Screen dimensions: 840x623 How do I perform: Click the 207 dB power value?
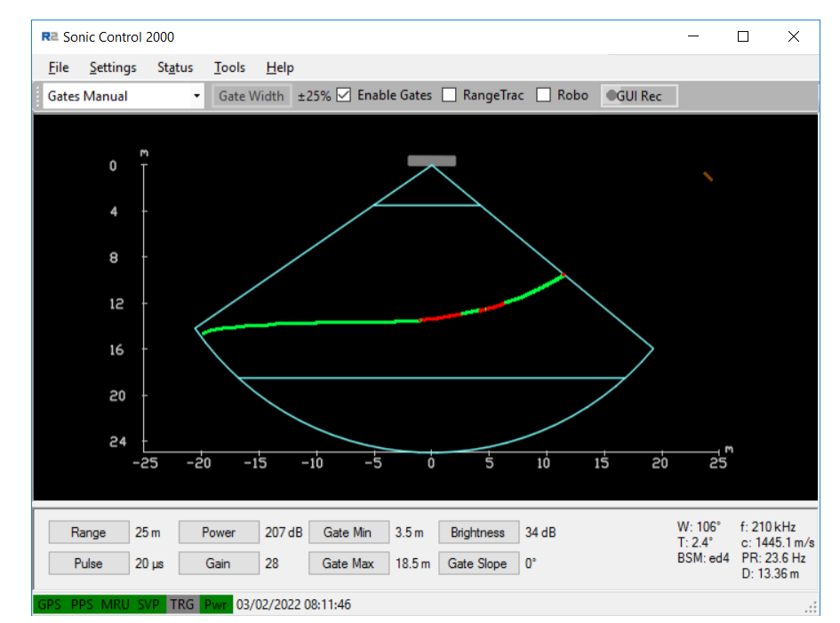coord(284,532)
